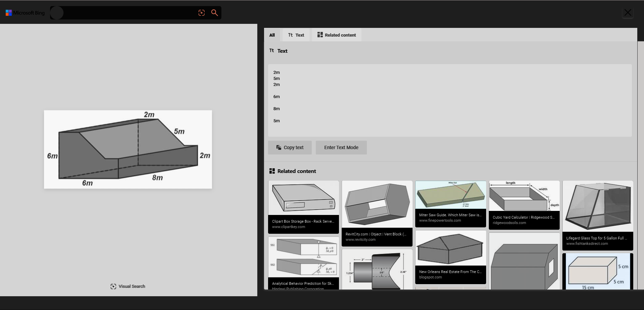
Task: Click the search magnifier icon
Action: pos(215,12)
